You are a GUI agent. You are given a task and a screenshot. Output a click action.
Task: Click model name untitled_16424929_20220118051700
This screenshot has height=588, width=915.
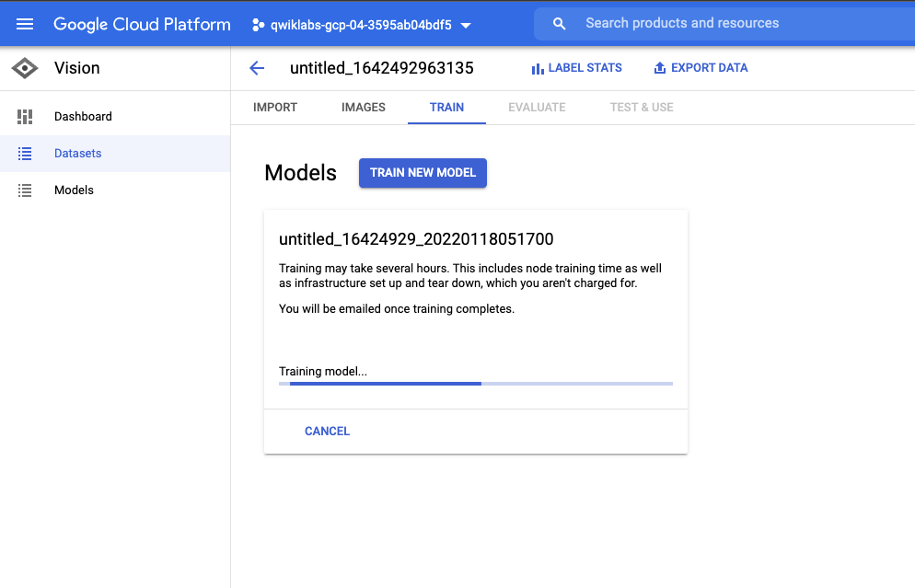[416, 239]
